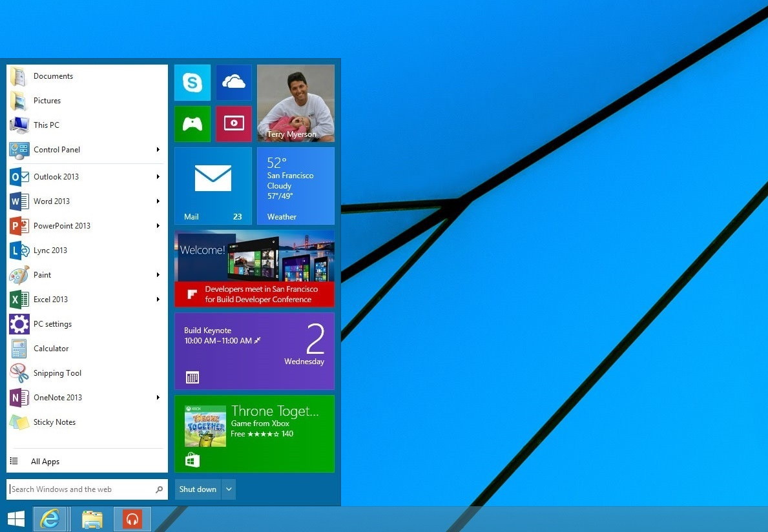Viewport: 768px width, 532px height.
Task: Open the headphones music app on taskbar
Action: click(132, 519)
